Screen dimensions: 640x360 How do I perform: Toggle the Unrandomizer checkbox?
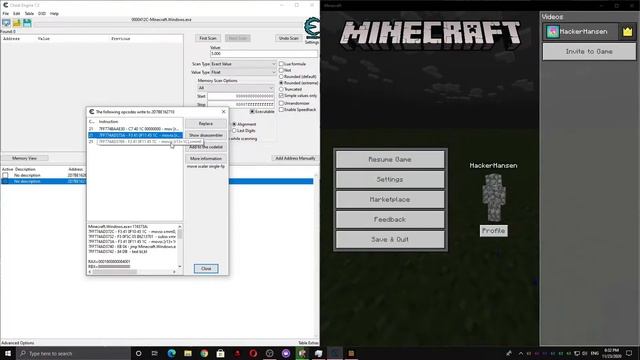pos(281,103)
